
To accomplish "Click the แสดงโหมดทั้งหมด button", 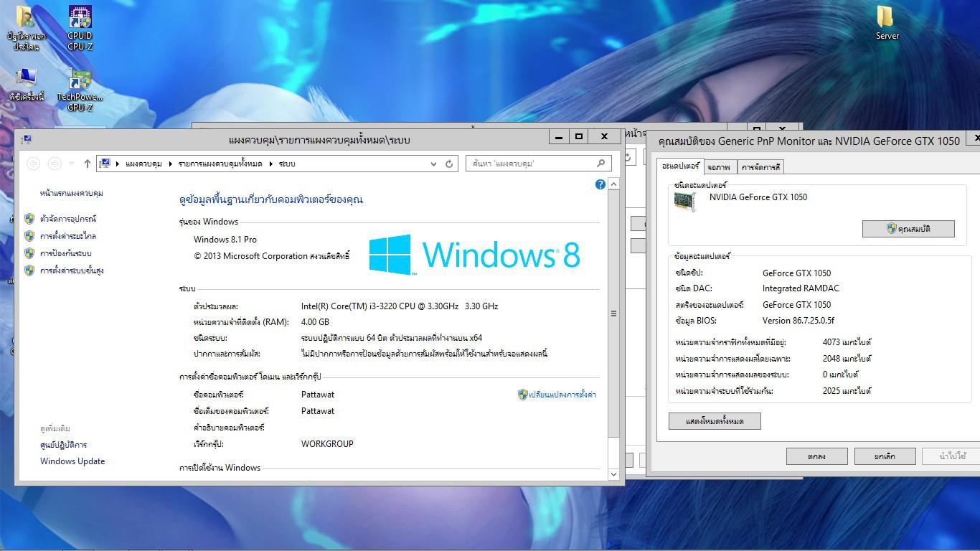I will pyautogui.click(x=715, y=421).
